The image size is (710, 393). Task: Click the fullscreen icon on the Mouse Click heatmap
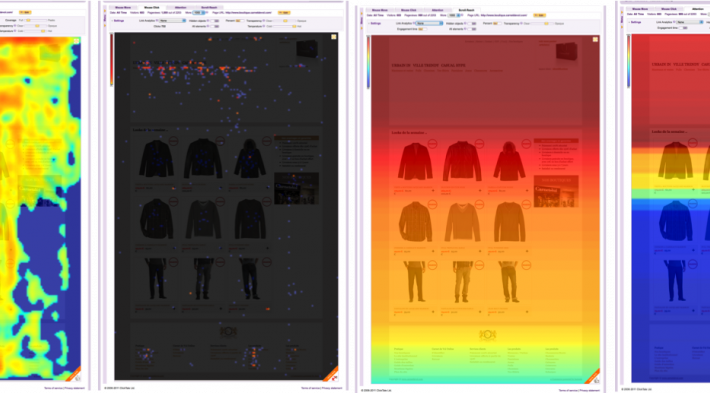tap(334, 37)
